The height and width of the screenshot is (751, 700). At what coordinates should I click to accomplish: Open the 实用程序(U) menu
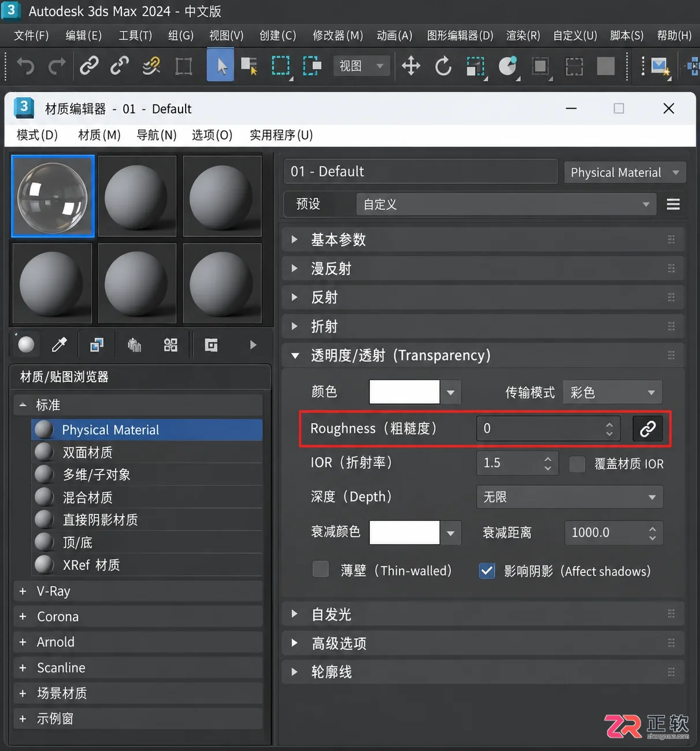[x=281, y=135]
